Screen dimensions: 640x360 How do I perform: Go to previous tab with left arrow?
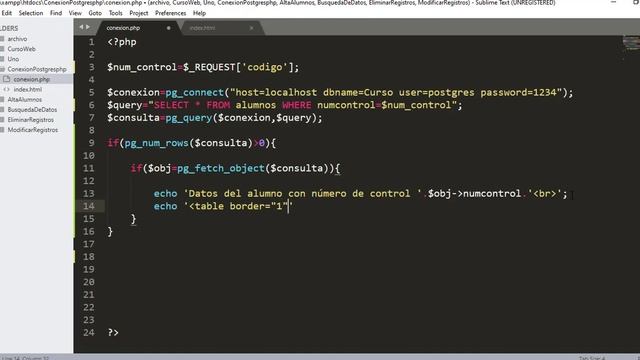point(81,27)
